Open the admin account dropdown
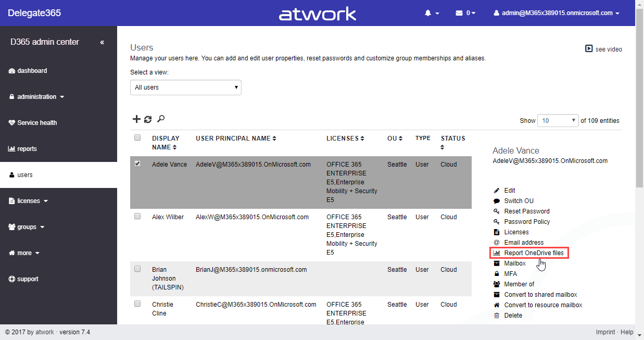 pos(557,13)
